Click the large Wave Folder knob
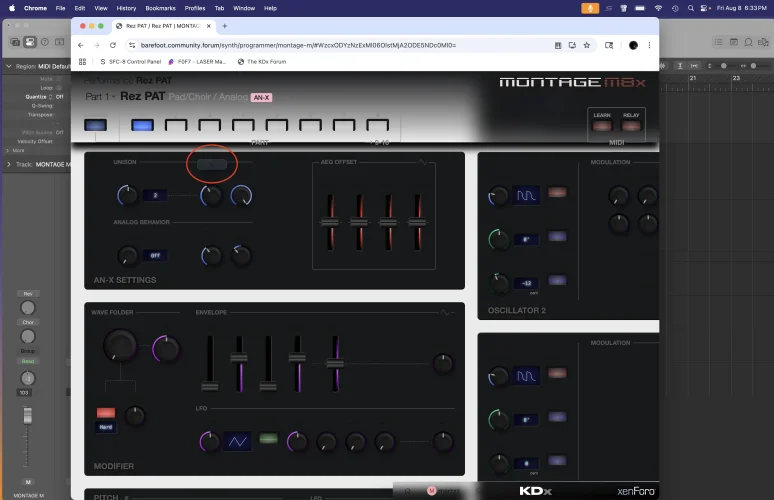 [x=121, y=346]
